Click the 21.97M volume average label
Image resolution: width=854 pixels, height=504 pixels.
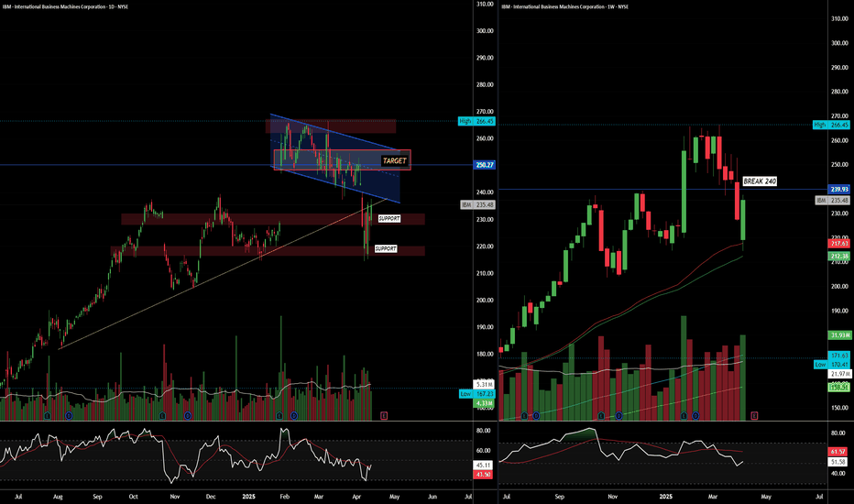tap(839, 374)
